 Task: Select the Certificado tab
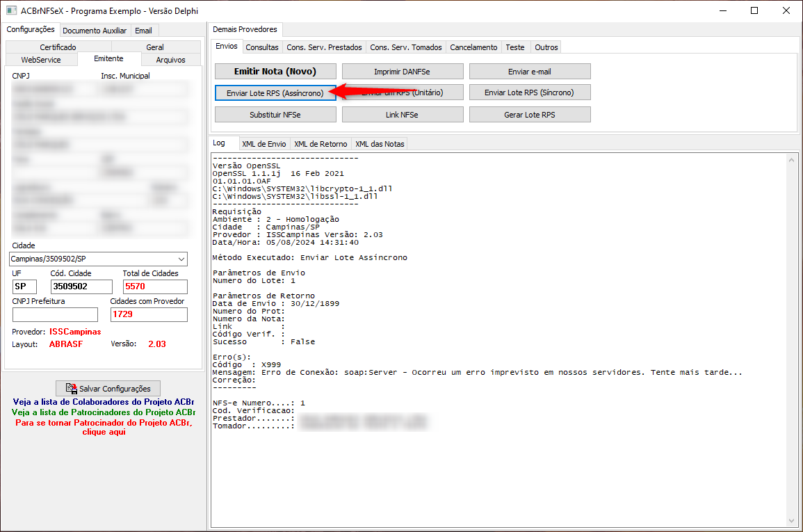coord(58,47)
